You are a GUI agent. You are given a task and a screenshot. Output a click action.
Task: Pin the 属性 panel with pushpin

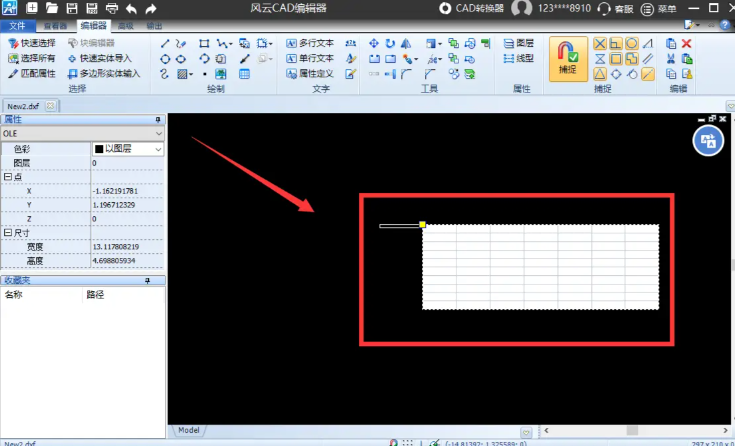(x=157, y=119)
